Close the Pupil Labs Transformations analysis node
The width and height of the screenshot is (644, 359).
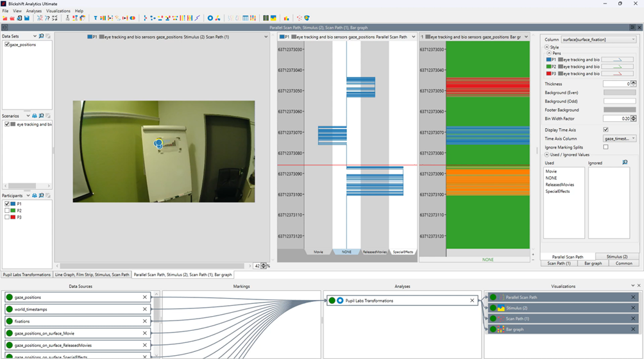click(472, 300)
